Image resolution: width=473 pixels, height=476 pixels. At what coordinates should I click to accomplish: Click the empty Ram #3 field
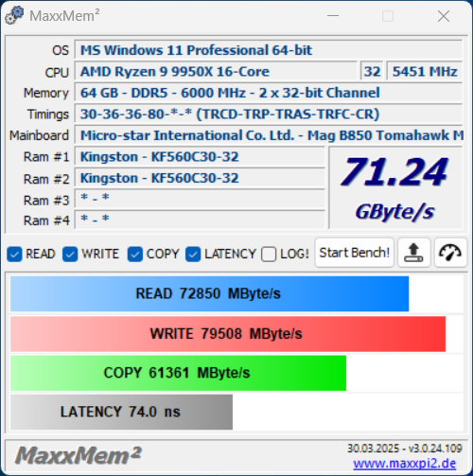click(200, 199)
